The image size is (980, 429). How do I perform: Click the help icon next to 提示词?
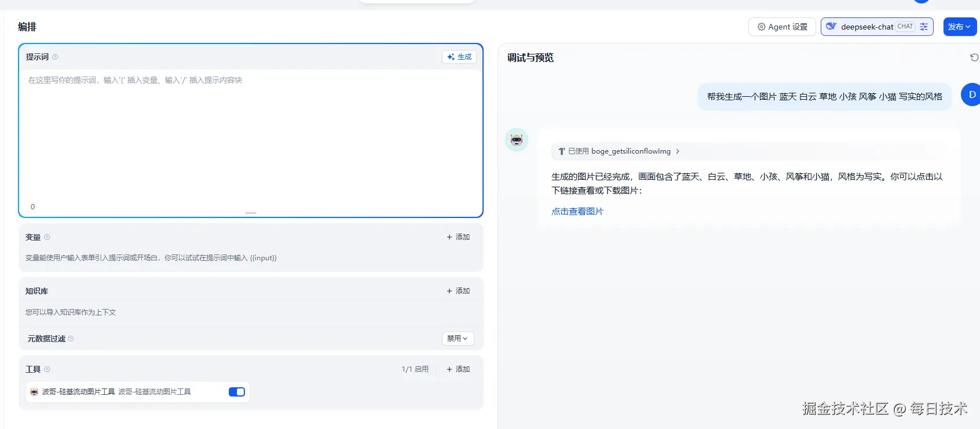pos(55,57)
